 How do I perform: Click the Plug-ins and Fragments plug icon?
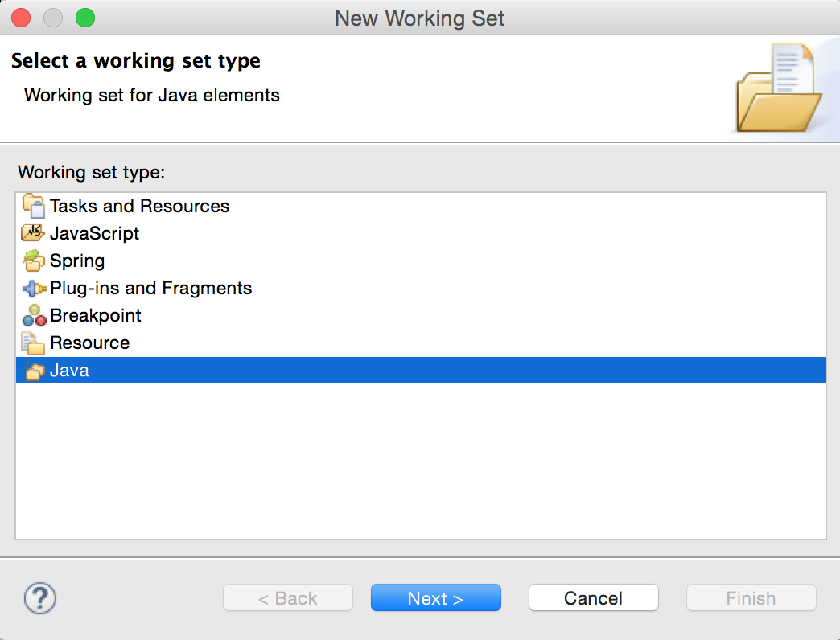pos(32,288)
